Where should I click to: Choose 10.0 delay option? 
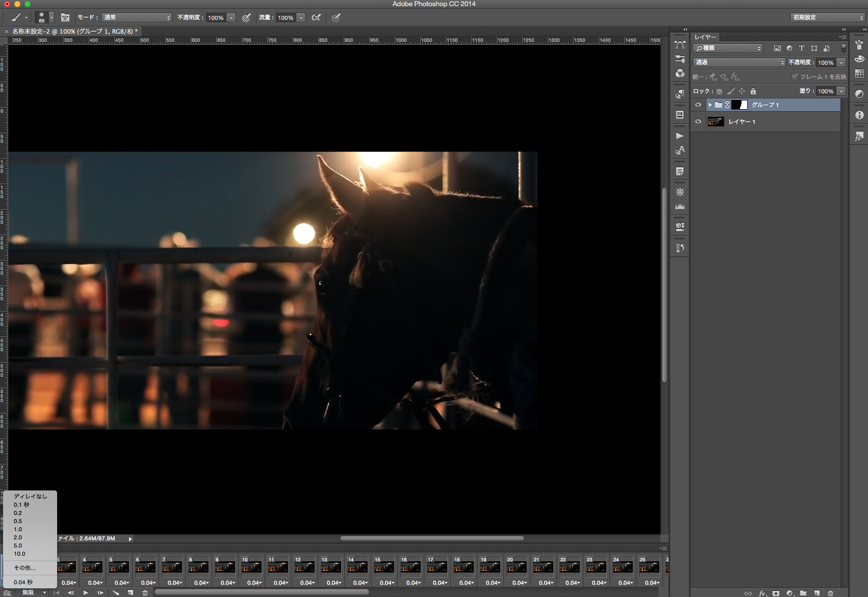click(x=30, y=554)
